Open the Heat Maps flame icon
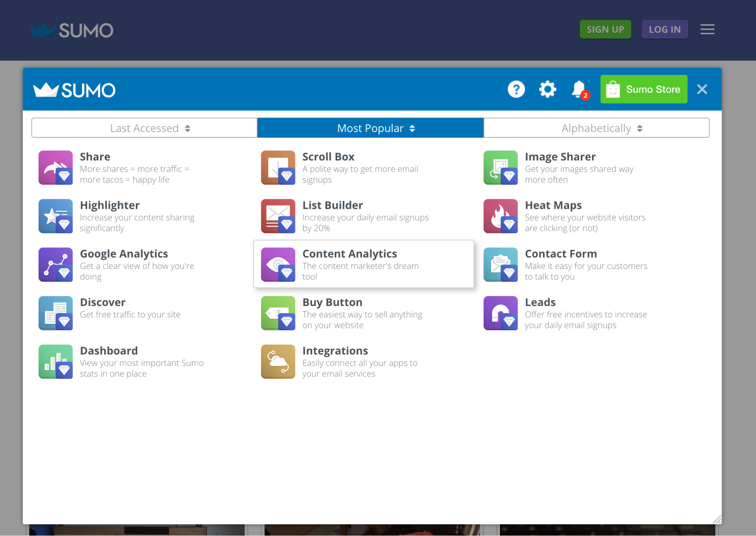Viewport: 756px width, 536px height. click(x=500, y=216)
